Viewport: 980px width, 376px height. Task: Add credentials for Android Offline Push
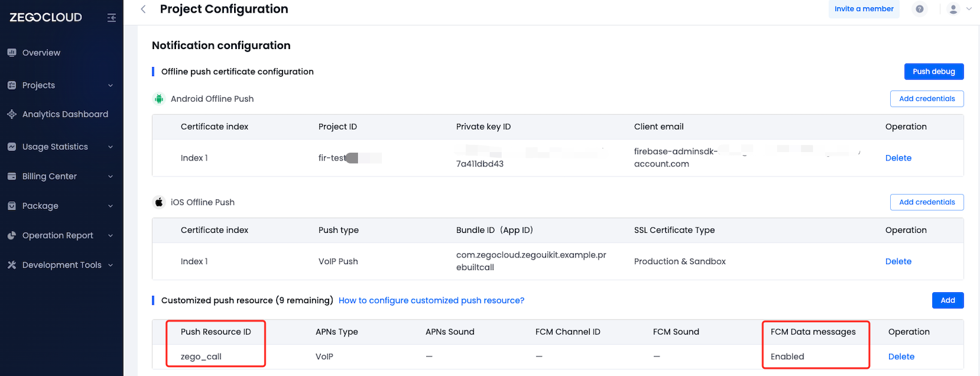coord(927,99)
